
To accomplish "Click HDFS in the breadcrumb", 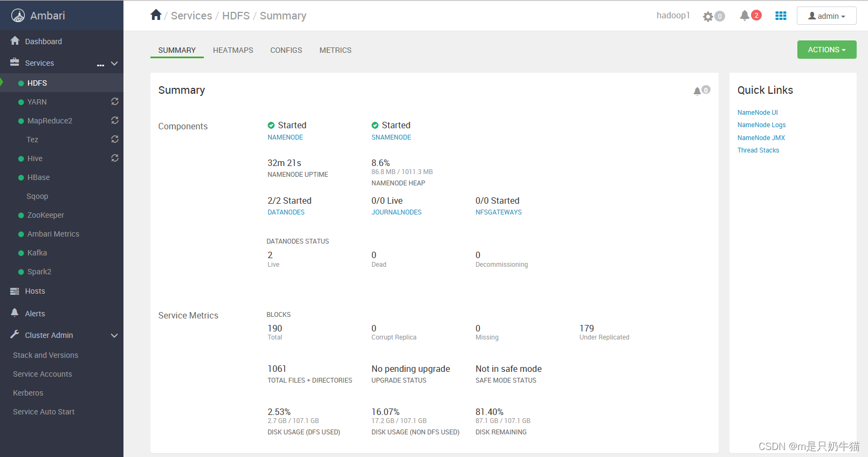I will (236, 16).
